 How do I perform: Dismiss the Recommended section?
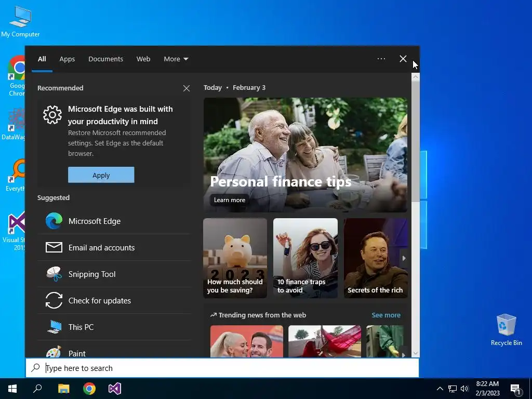click(187, 88)
